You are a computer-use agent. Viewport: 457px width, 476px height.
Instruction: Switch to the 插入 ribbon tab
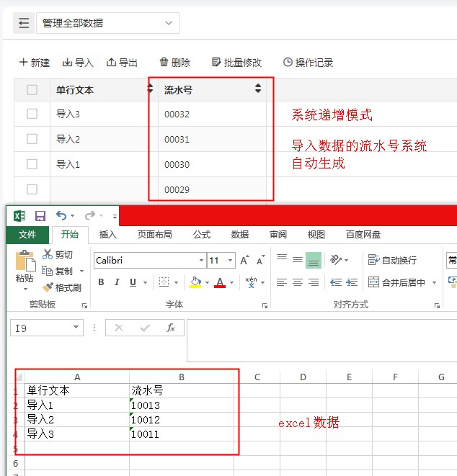tap(108, 234)
